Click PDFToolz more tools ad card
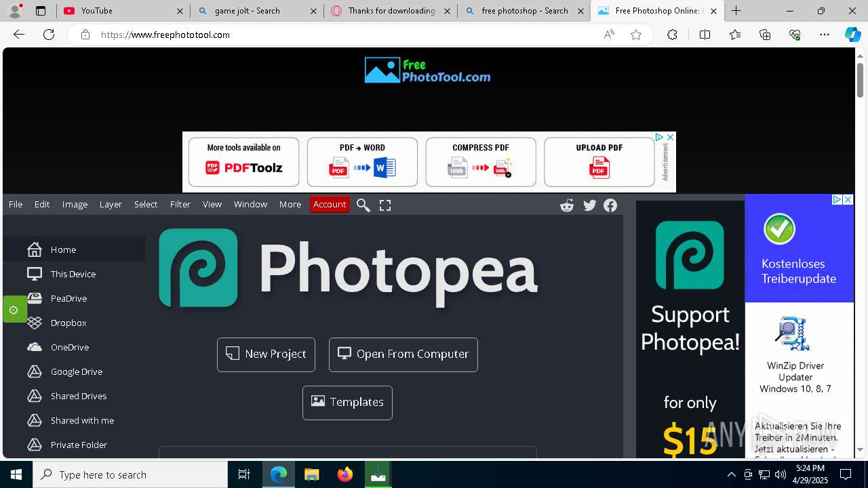The width and height of the screenshot is (868, 488). point(243,162)
